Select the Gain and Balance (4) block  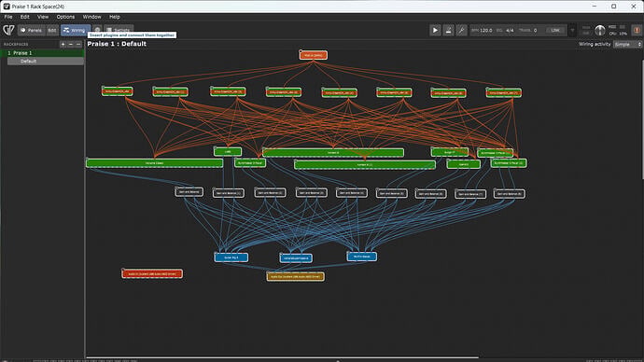pyautogui.click(x=352, y=192)
